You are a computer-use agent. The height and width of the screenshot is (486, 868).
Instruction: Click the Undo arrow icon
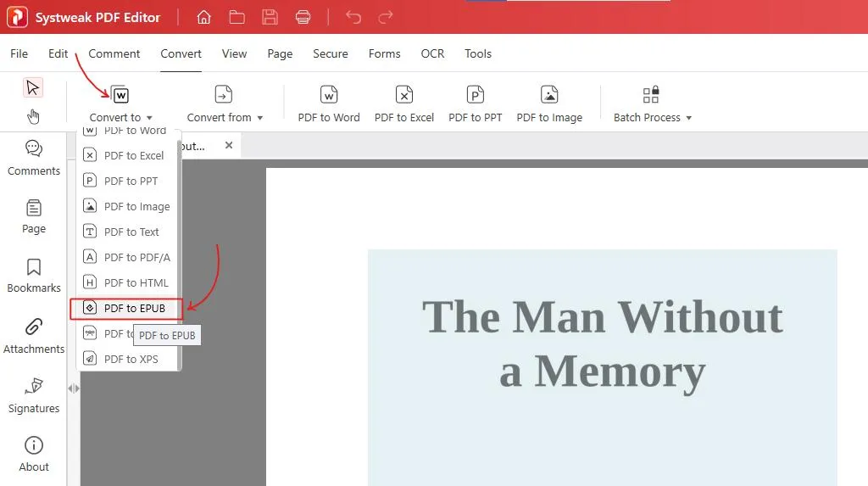coord(353,17)
